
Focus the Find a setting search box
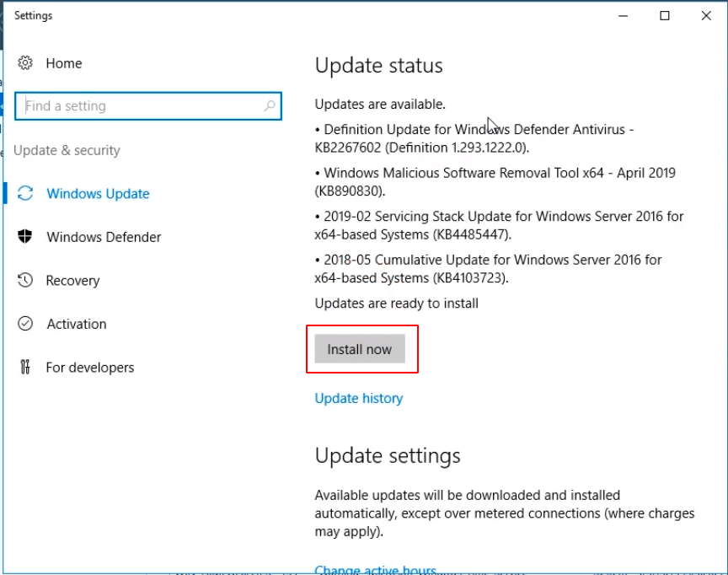[139, 106]
